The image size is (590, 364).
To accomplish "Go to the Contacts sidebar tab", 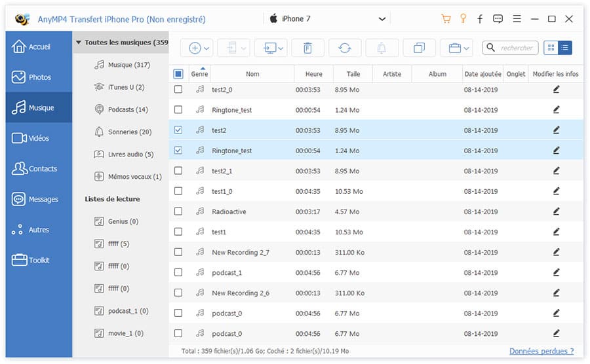I will [x=39, y=169].
